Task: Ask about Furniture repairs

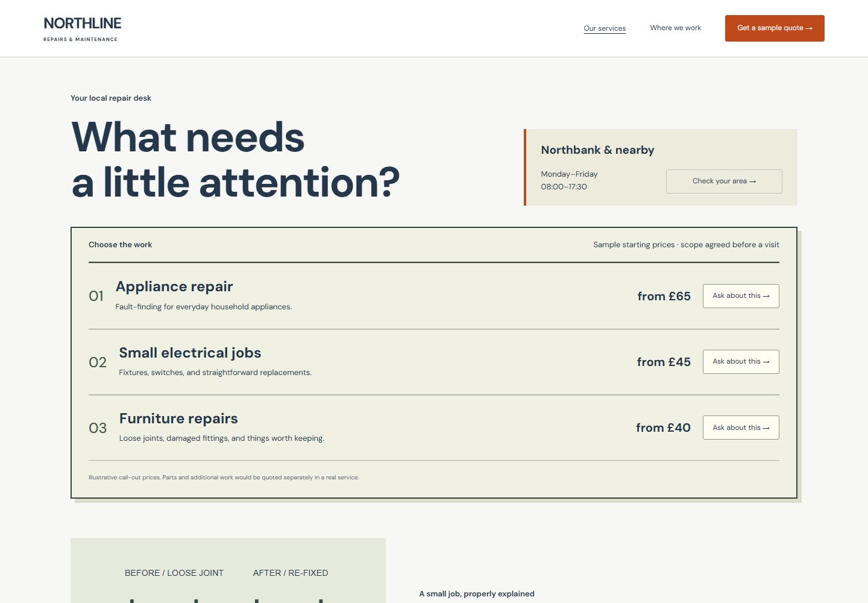Action: coord(741,428)
